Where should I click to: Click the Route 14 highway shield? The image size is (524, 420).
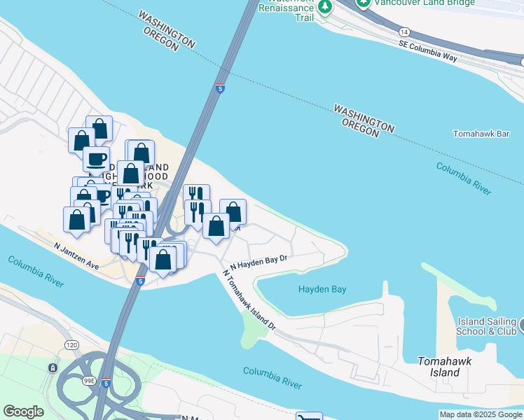[404, 32]
